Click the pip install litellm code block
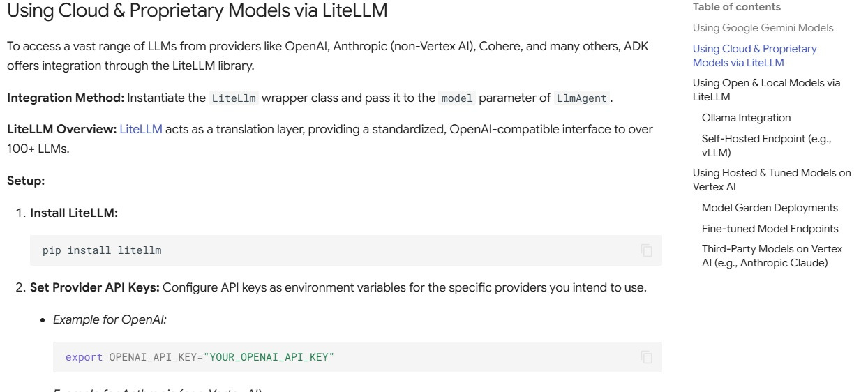This screenshot has height=392, width=868. pos(345,250)
